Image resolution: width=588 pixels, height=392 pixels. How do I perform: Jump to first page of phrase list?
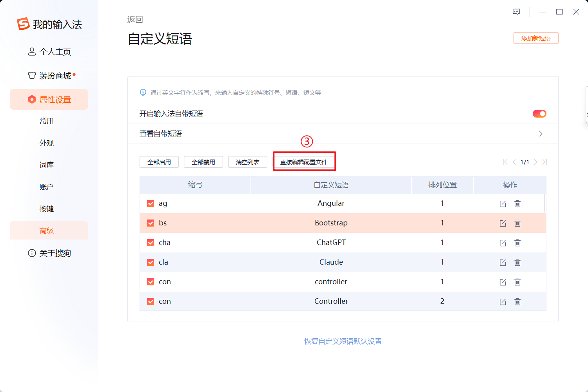[x=505, y=162]
